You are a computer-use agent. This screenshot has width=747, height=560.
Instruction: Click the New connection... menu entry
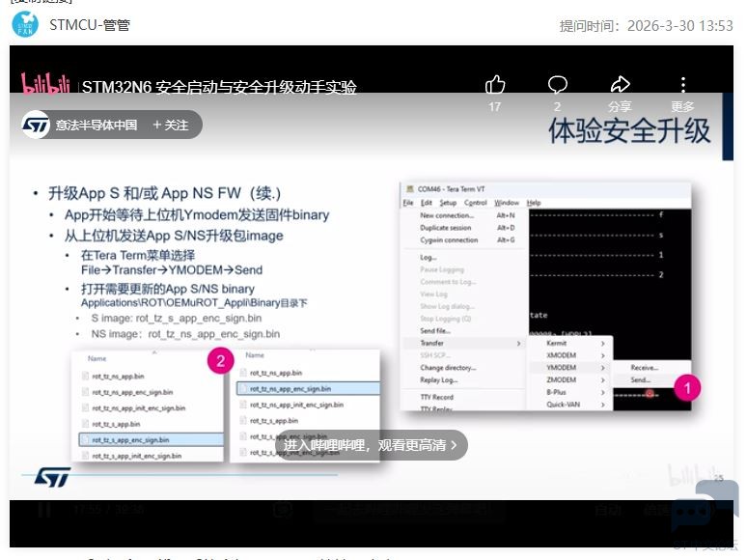(464, 215)
